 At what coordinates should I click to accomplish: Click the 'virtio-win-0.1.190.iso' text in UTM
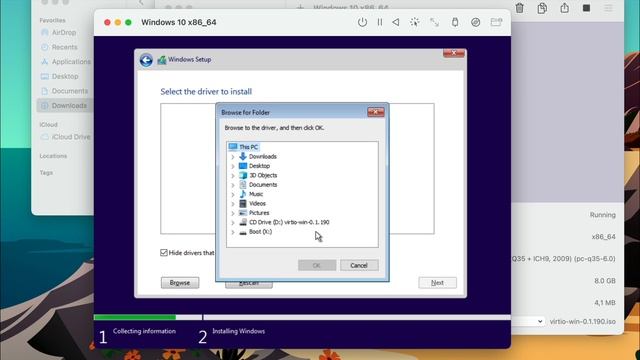coord(582,321)
